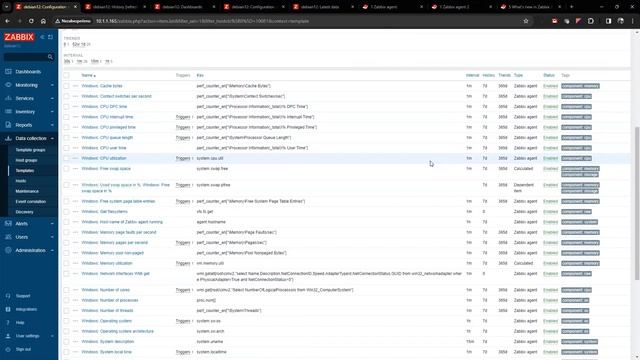Click the page vertical scrollbar
The image size is (640, 360).
[x=637, y=203]
